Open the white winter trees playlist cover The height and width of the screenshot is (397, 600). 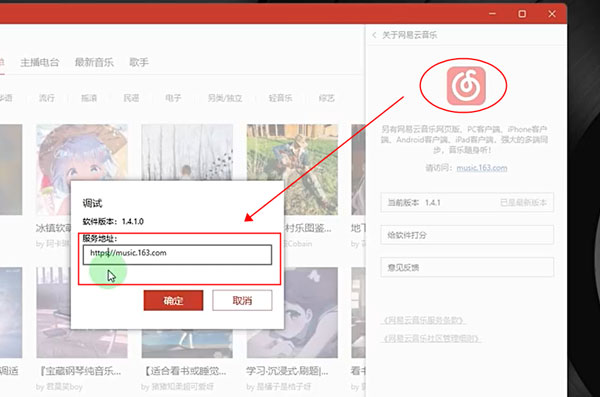pos(187,152)
